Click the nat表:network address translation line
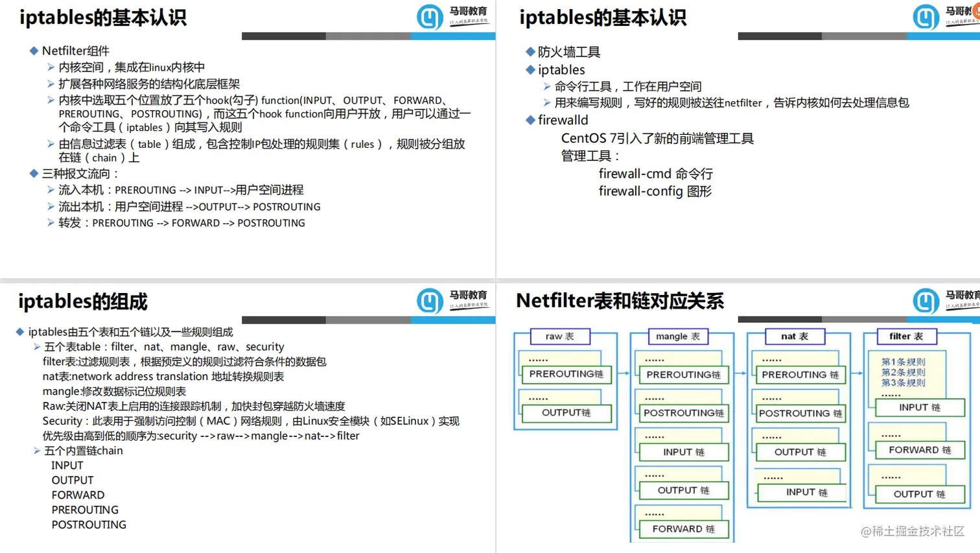 tap(163, 377)
